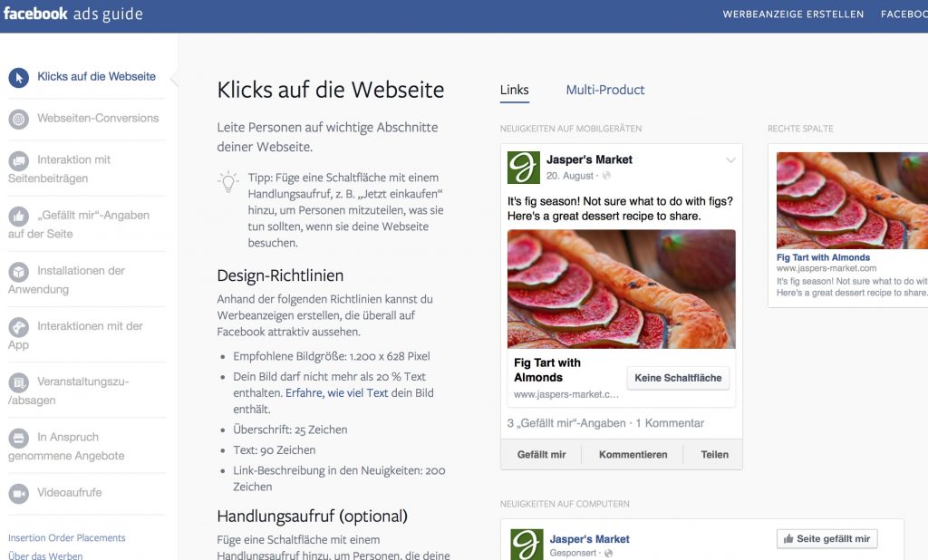Click Teilen under the mobile post

click(x=715, y=455)
